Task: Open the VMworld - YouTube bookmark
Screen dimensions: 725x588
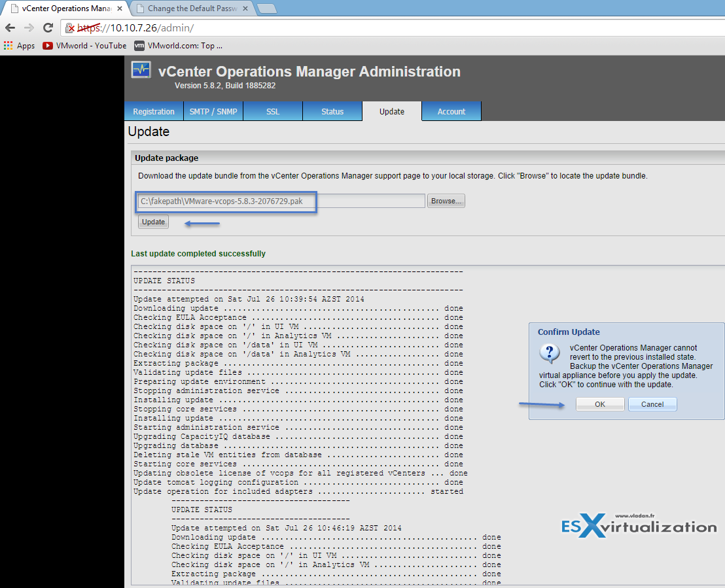Action: (84, 45)
